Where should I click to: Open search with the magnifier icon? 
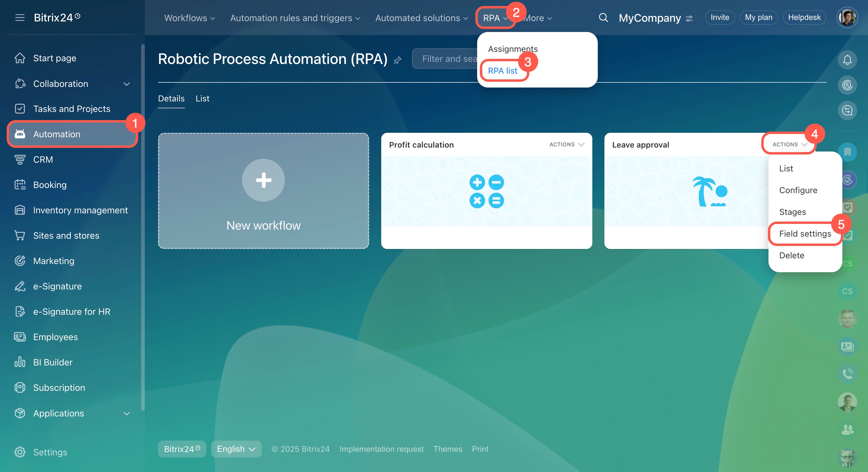(x=603, y=18)
